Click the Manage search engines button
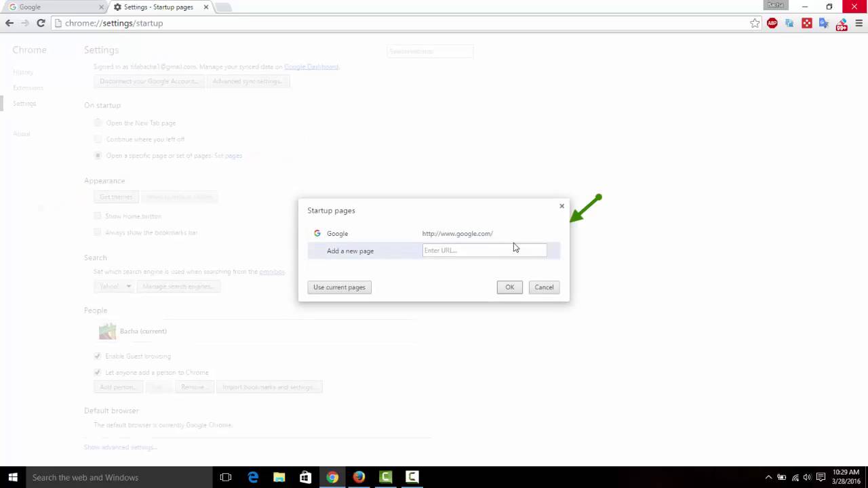Viewport: 868px width, 488px height. coord(178,286)
